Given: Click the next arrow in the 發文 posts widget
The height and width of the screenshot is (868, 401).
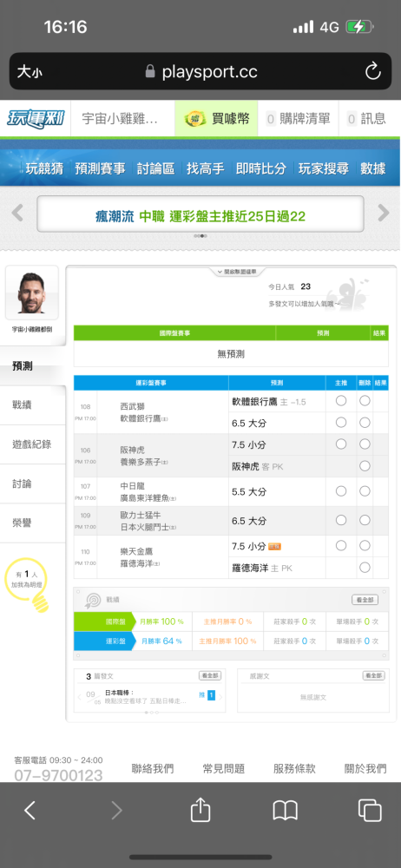Looking at the screenshot, I should (220, 697).
